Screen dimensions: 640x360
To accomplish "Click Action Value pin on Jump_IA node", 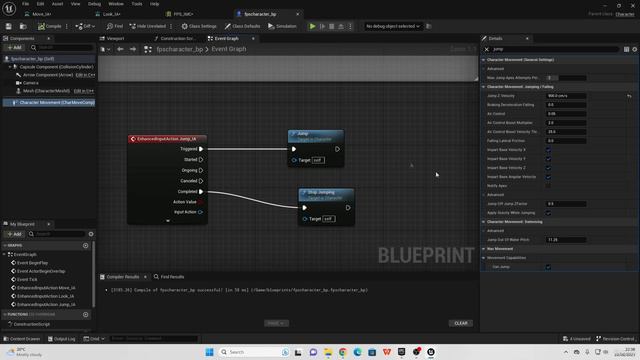I will coord(201,202).
